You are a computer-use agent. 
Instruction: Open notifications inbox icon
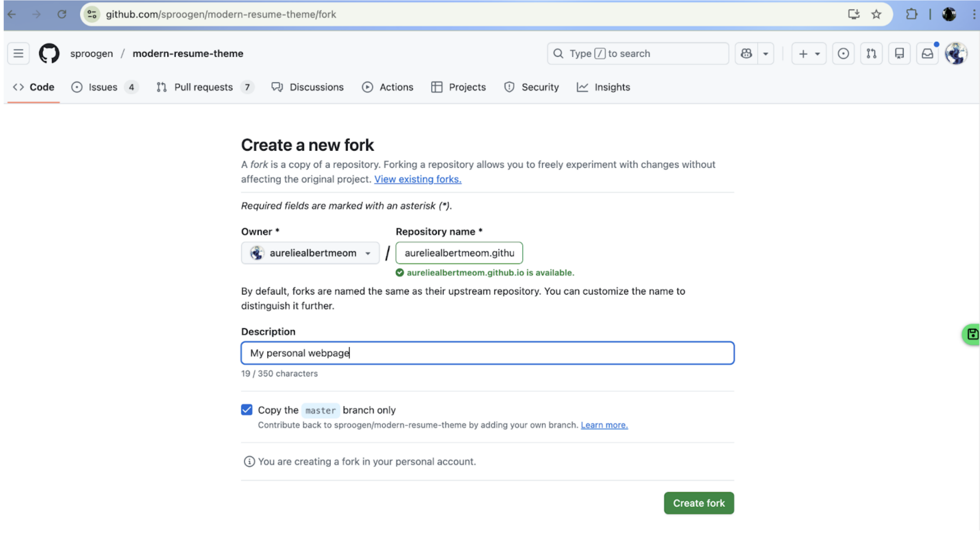tap(927, 53)
